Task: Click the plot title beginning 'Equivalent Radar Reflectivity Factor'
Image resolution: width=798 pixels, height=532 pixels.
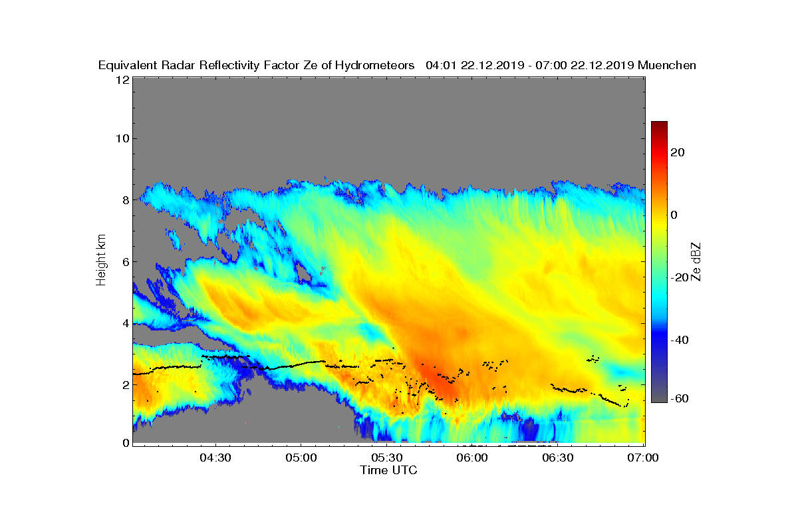Action: click(397, 65)
